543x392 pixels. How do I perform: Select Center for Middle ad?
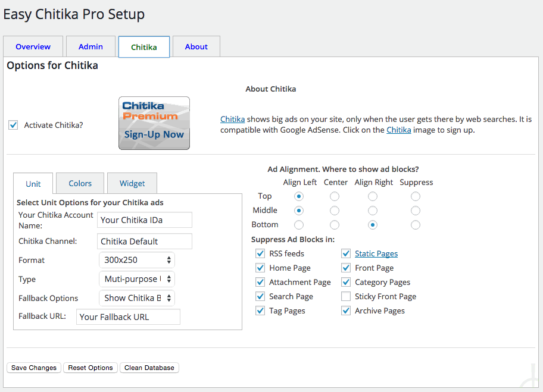(x=335, y=211)
